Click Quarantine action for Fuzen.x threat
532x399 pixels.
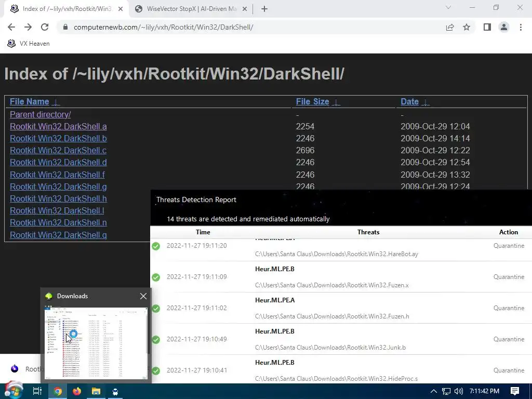point(509,277)
